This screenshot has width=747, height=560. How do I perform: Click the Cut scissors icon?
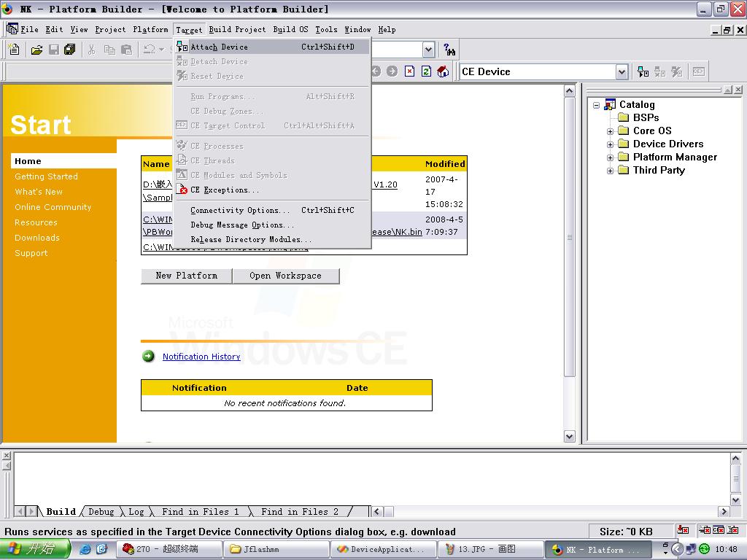point(91,50)
